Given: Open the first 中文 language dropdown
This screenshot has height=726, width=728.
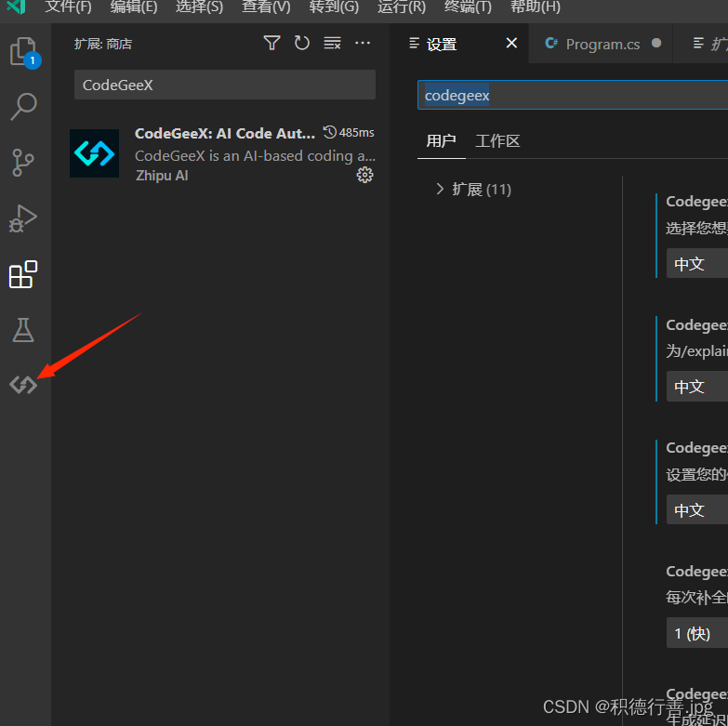Looking at the screenshot, I should pos(697,263).
